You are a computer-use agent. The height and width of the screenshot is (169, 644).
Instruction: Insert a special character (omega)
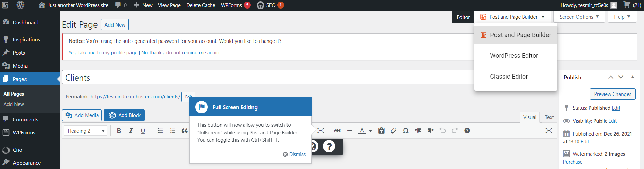point(406,131)
